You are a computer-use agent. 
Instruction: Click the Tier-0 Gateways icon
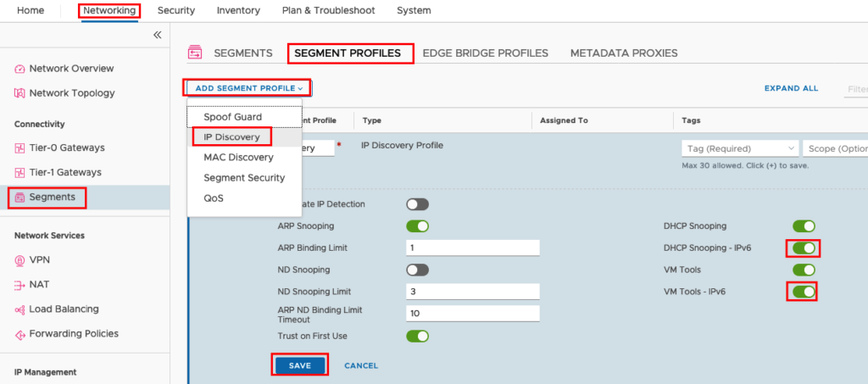(x=19, y=148)
